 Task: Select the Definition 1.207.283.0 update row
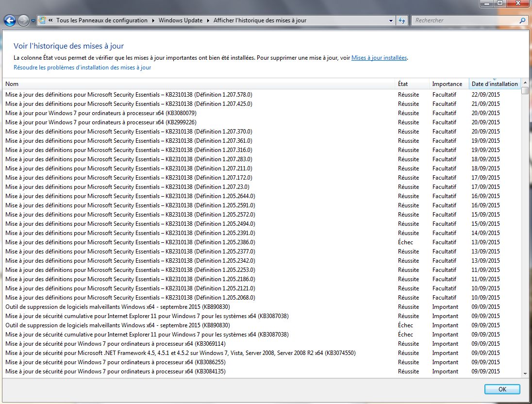pyautogui.click(x=261, y=159)
